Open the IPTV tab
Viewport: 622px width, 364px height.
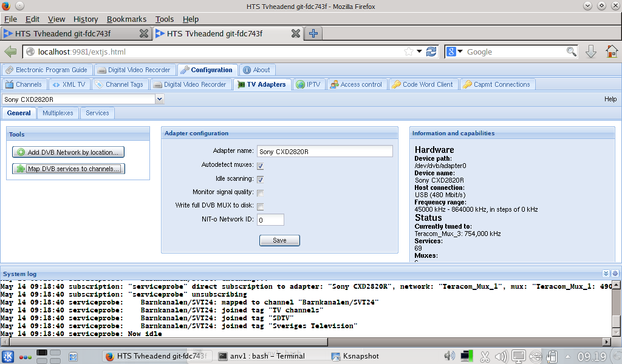[309, 84]
